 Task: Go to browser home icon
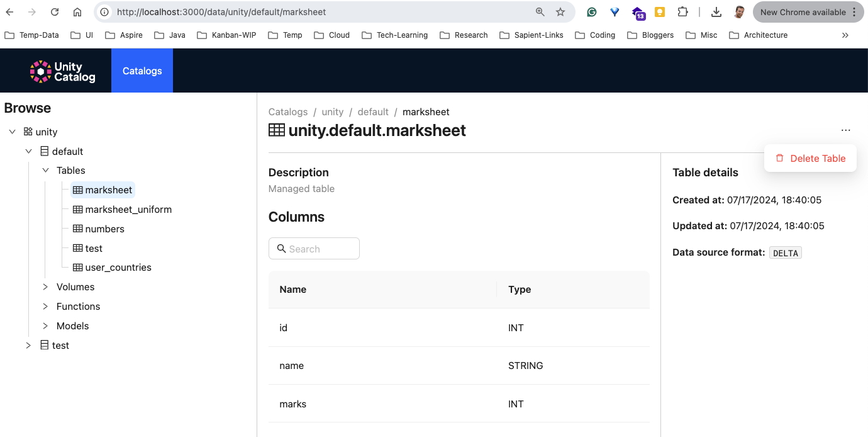click(77, 12)
